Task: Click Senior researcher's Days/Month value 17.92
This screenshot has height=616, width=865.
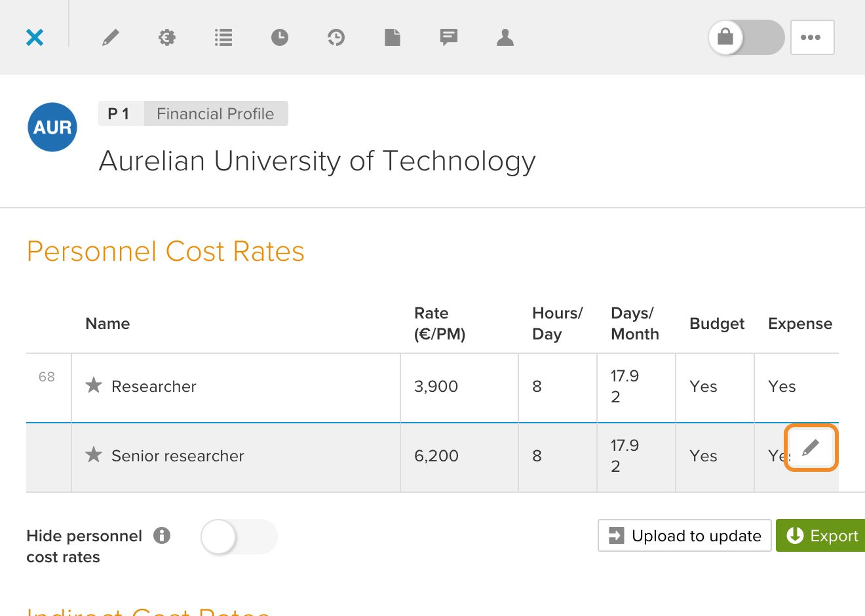Action: [625, 456]
